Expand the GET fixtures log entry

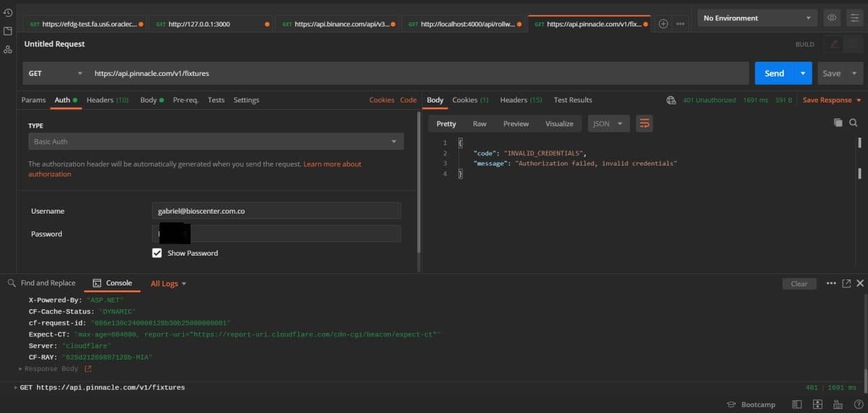pos(16,387)
